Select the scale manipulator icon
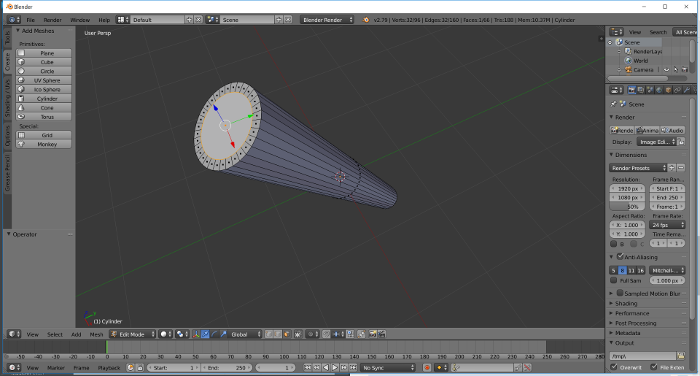This screenshot has height=376, width=700. point(223,334)
